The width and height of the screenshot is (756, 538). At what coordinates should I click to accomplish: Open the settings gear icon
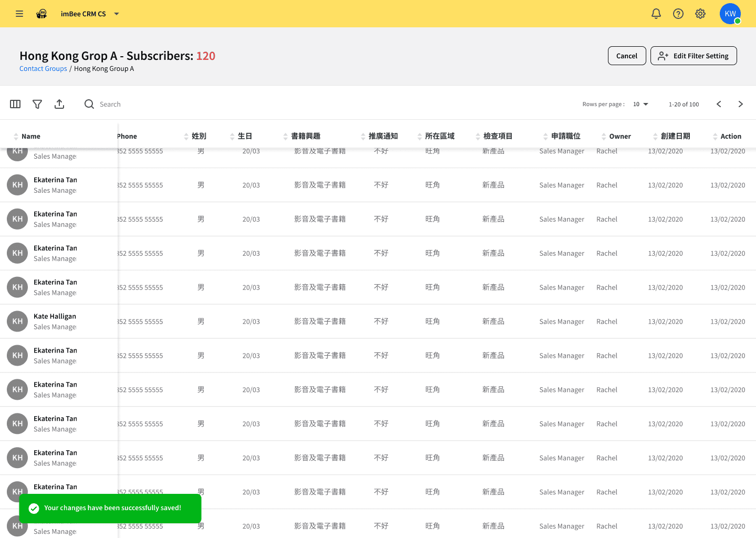tap(700, 14)
